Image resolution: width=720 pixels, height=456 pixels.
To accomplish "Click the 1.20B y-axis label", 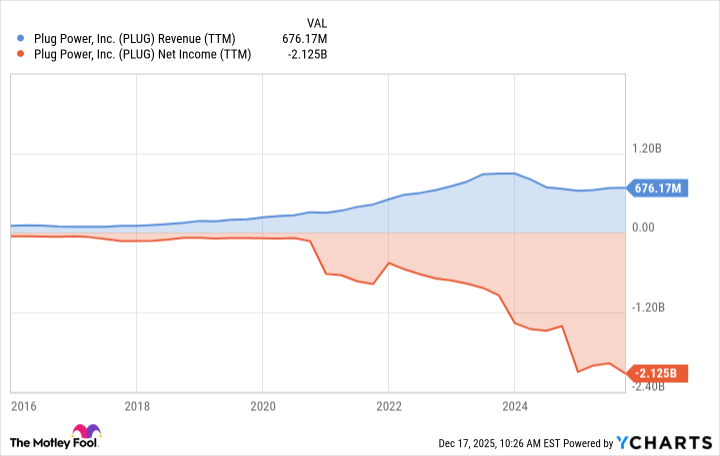I will pyautogui.click(x=647, y=148).
